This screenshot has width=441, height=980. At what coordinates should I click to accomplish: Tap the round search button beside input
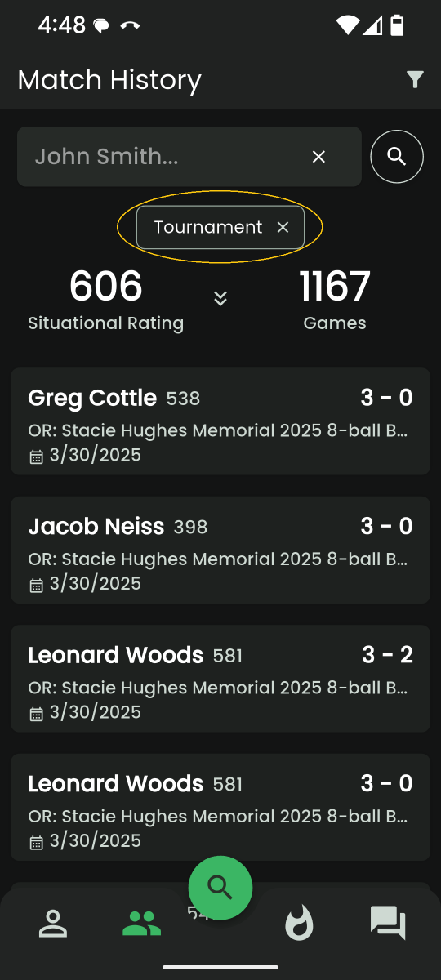(397, 156)
